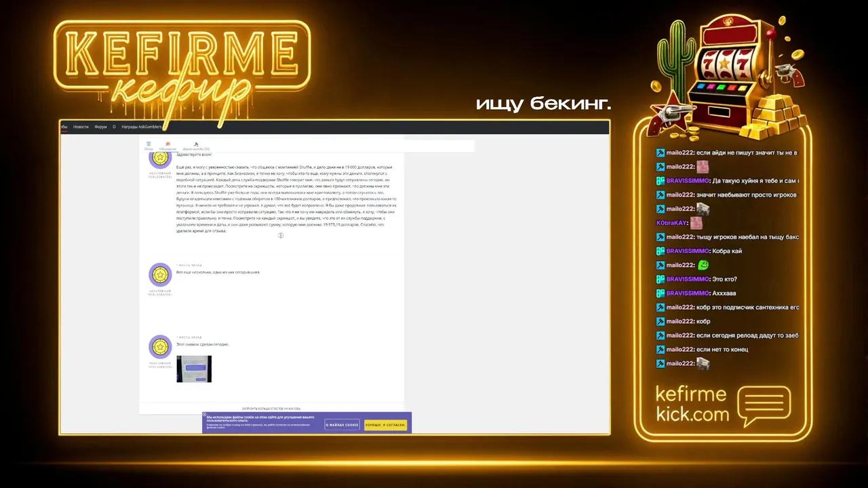Viewport: 868px width, 488px height.
Task: Click timestamp above "Этот снимок сделан сегодня"
Action: pos(189,337)
